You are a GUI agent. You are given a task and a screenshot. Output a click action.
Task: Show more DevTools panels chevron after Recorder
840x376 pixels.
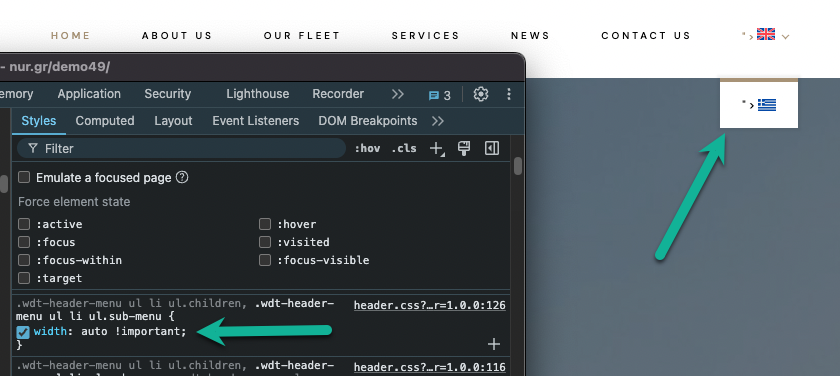(398, 94)
